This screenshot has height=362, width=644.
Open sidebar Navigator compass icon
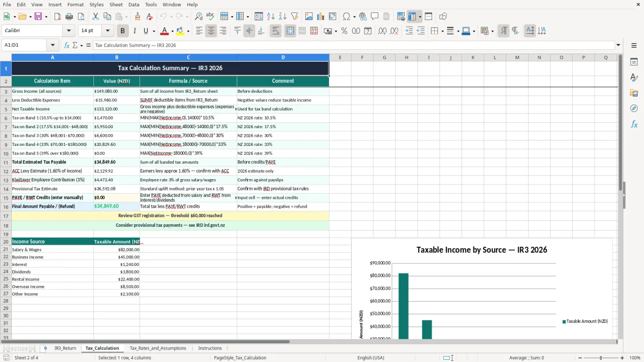[x=634, y=108]
